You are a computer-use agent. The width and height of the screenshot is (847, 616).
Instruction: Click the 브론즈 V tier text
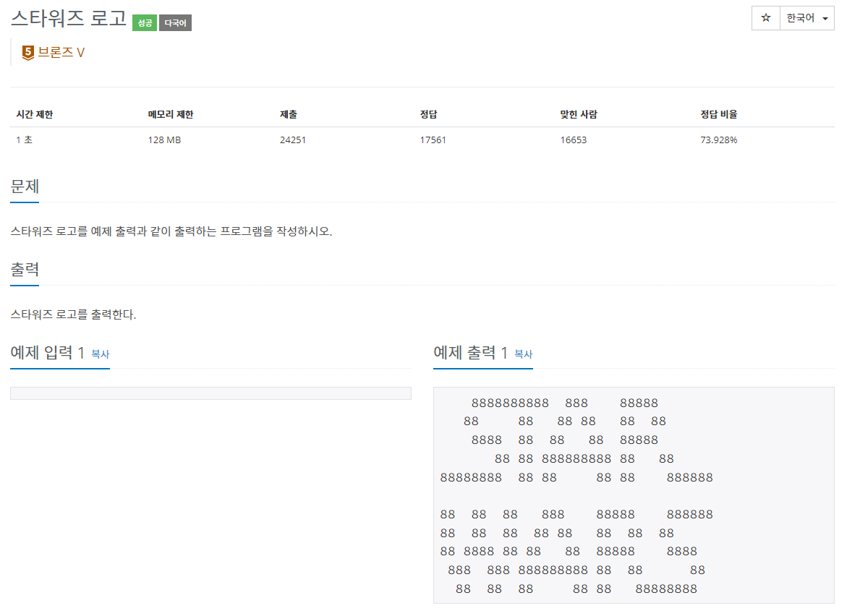pyautogui.click(x=61, y=52)
